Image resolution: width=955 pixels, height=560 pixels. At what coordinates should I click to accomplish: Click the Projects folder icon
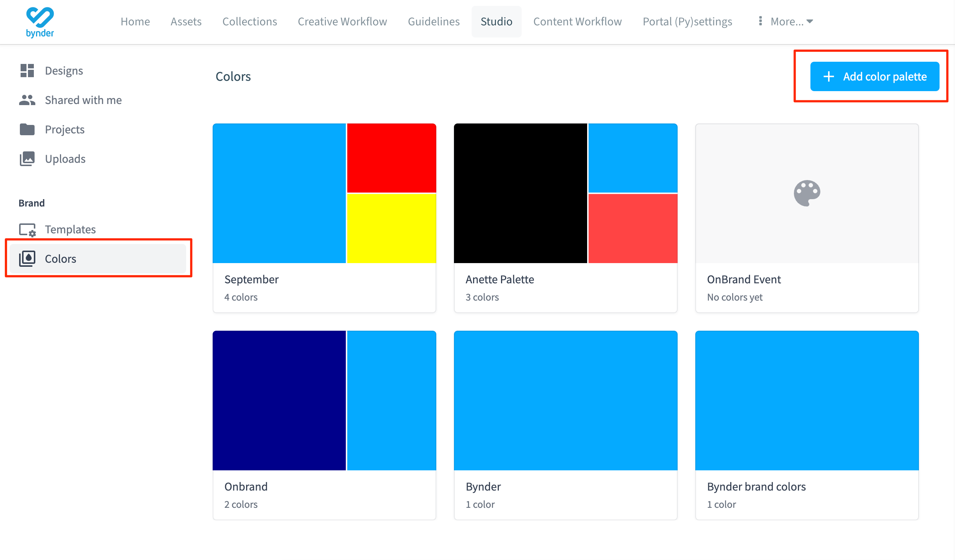tap(27, 129)
